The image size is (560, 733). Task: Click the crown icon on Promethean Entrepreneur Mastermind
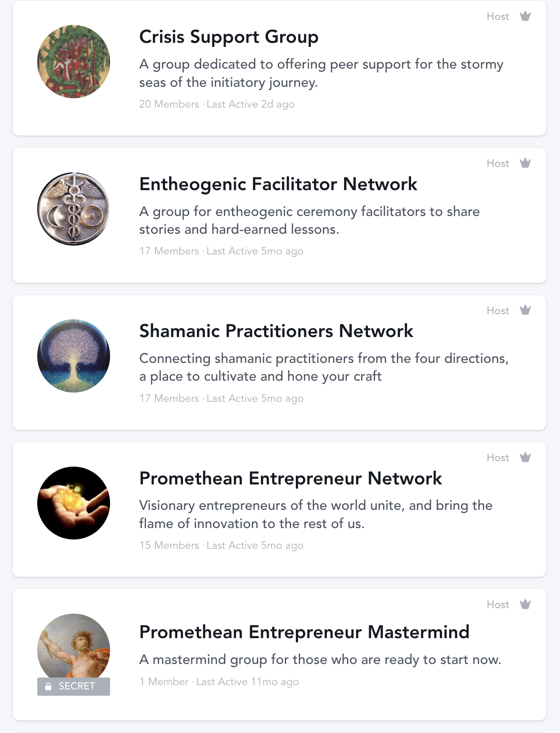(x=525, y=604)
